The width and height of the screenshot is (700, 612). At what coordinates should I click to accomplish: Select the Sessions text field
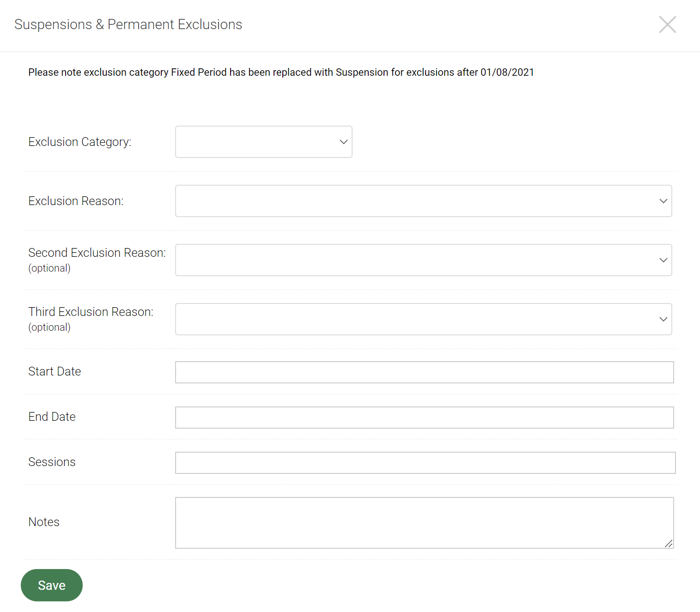(x=425, y=463)
